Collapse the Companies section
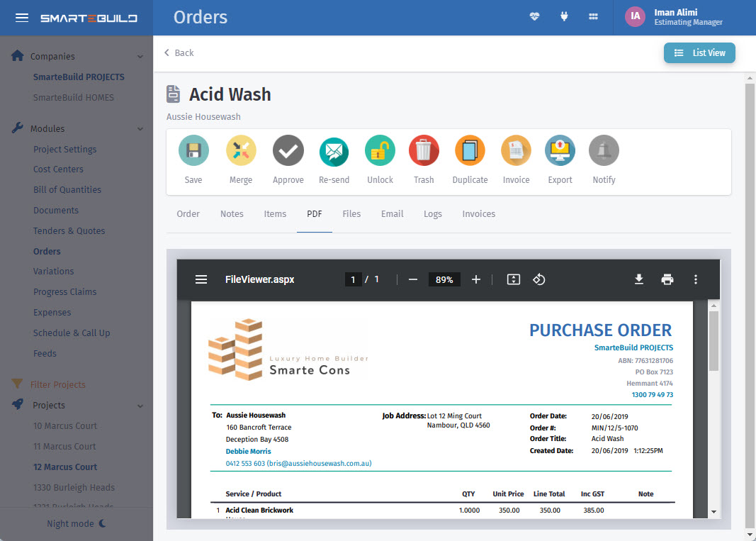Viewport: 756px width, 541px height. click(x=140, y=57)
